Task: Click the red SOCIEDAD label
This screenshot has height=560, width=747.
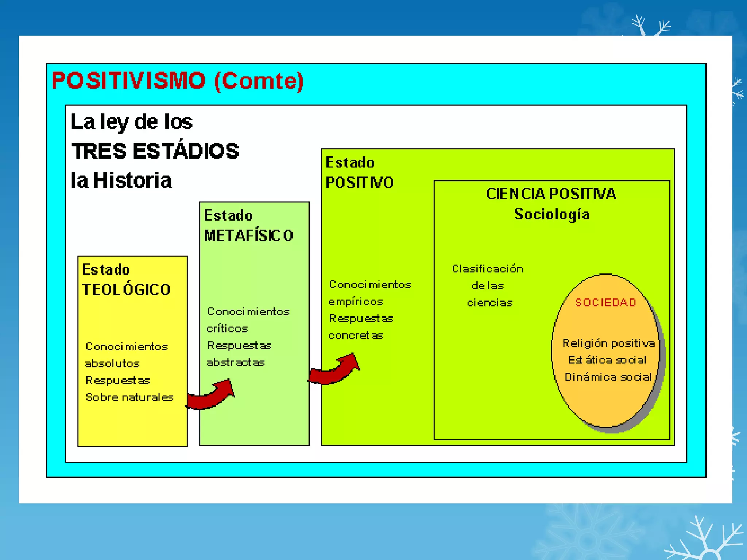Action: click(605, 302)
